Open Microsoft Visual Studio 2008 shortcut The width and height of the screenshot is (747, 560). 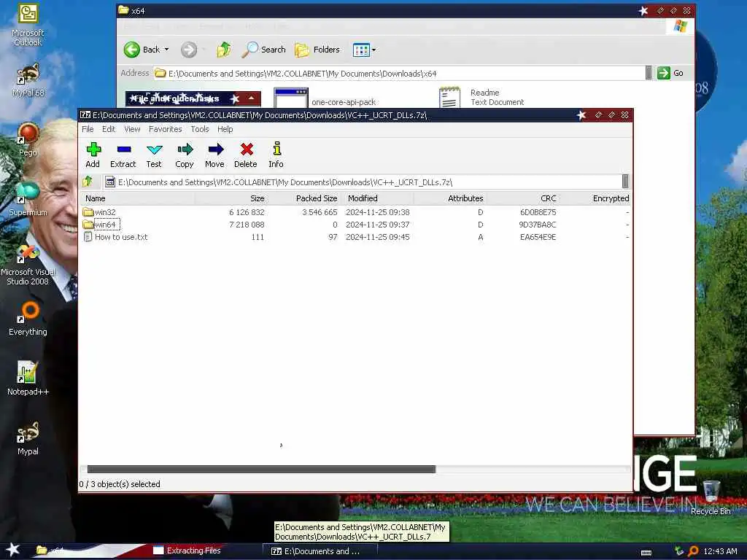tap(28, 265)
